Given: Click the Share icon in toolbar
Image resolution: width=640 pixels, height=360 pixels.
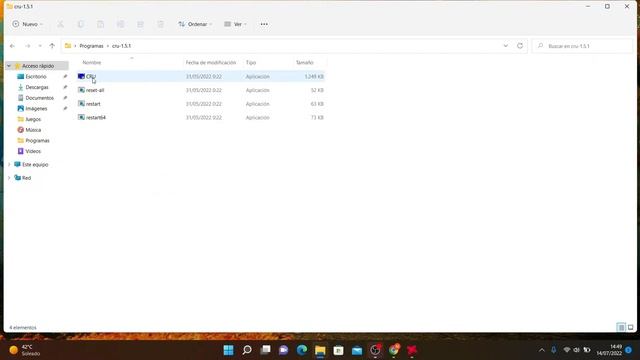Looking at the screenshot, I should point(140,24).
